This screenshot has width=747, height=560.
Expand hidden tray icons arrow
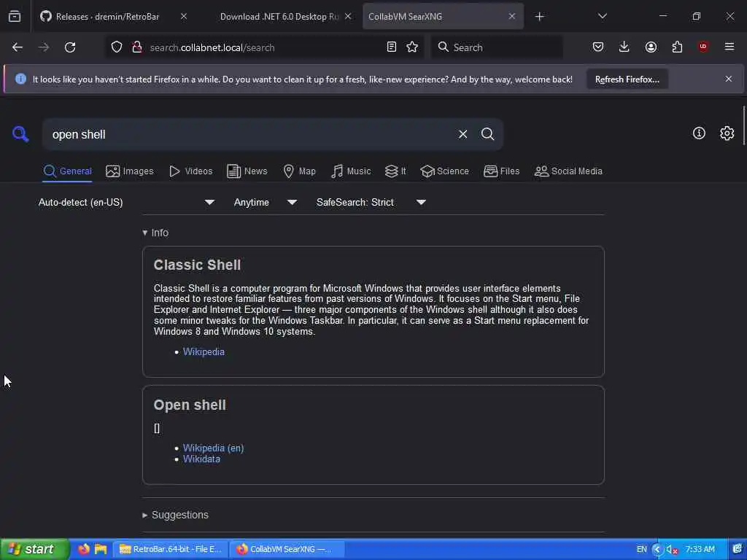click(657, 550)
